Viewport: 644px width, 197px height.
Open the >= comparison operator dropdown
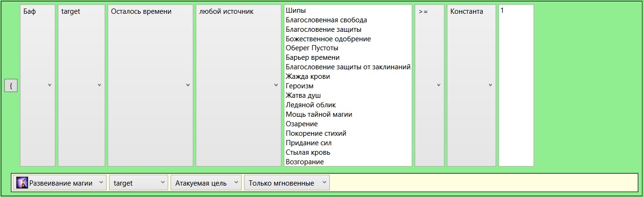[429, 85]
